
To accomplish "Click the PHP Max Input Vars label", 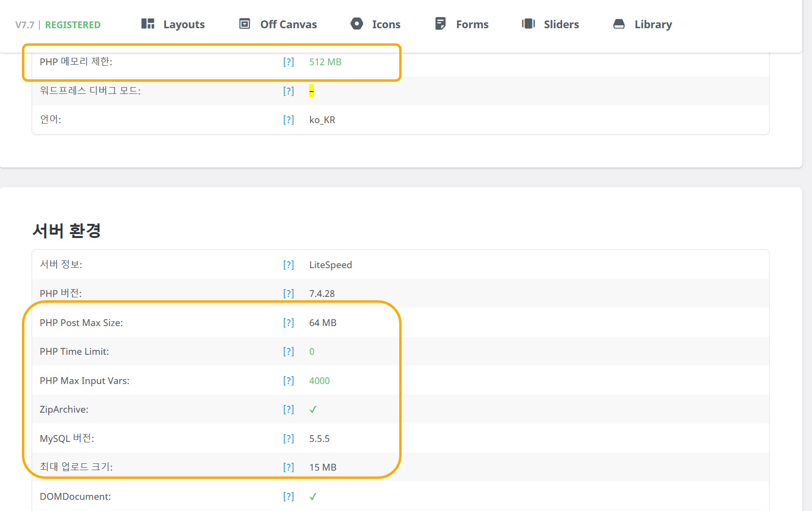I will (85, 381).
